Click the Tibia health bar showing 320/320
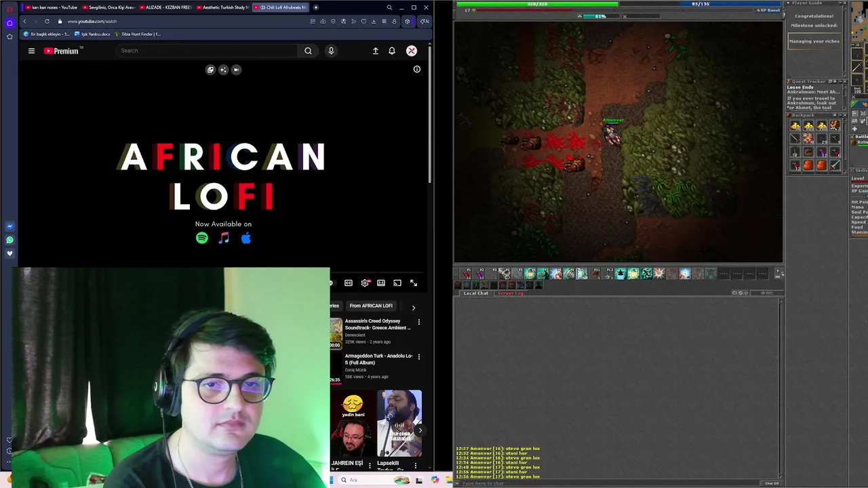868x488 pixels. coord(537,4)
